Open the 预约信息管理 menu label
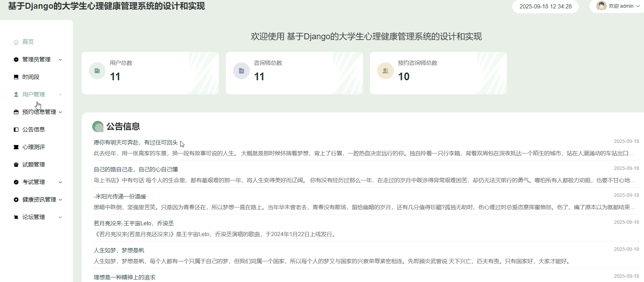This screenshot has width=644, height=282. pyautogui.click(x=39, y=112)
